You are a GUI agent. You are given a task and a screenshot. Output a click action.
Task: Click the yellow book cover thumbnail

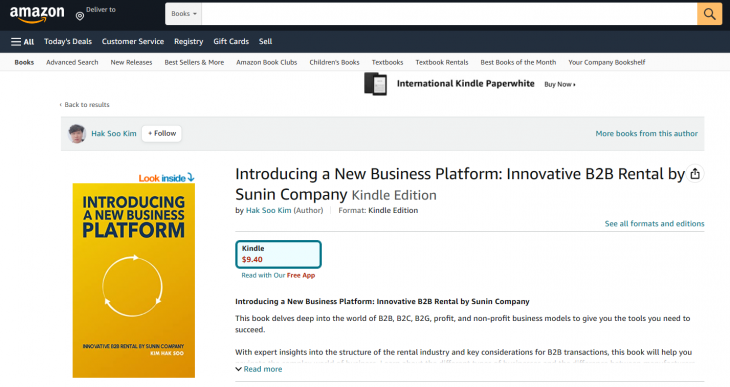(x=134, y=280)
